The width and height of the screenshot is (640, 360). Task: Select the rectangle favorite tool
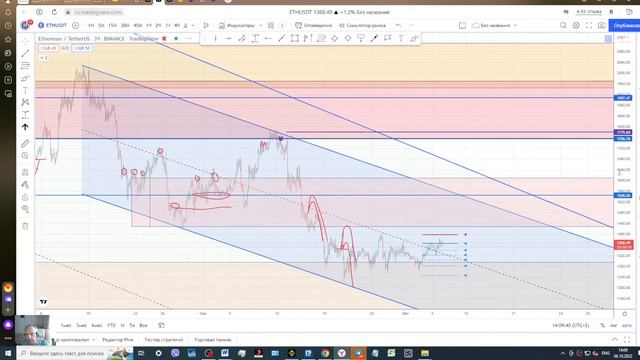pyautogui.click(x=295, y=38)
